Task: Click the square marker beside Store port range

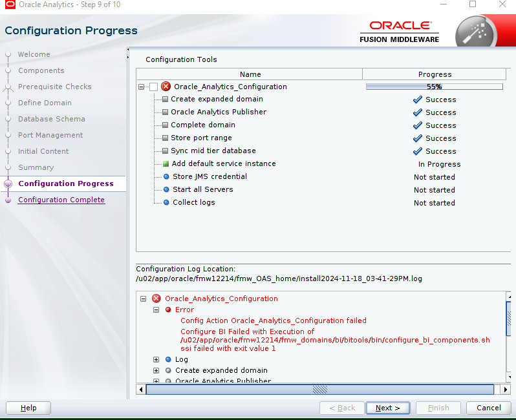Action: click(165, 138)
